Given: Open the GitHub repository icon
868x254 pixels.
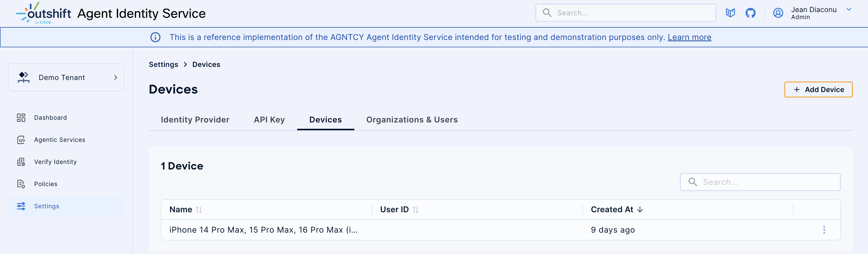Looking at the screenshot, I should [751, 13].
